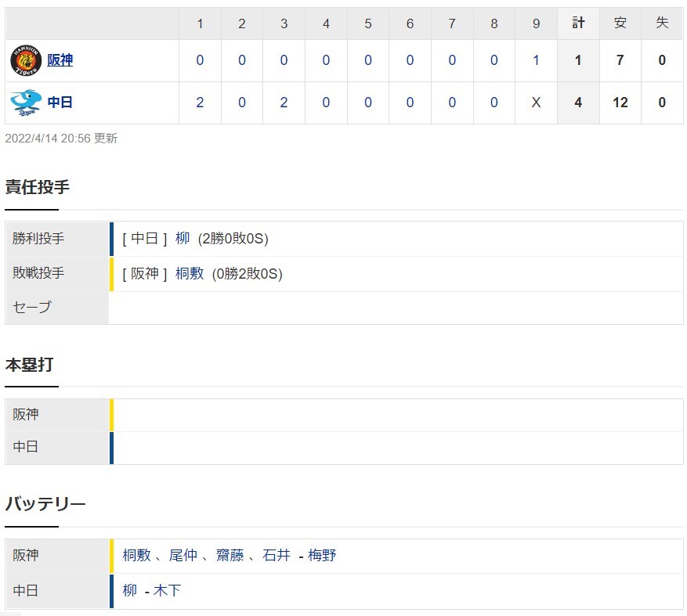The width and height of the screenshot is (687, 616).
Task: Click the Hanshin Tigers team logo
Action: pyautogui.click(x=26, y=60)
